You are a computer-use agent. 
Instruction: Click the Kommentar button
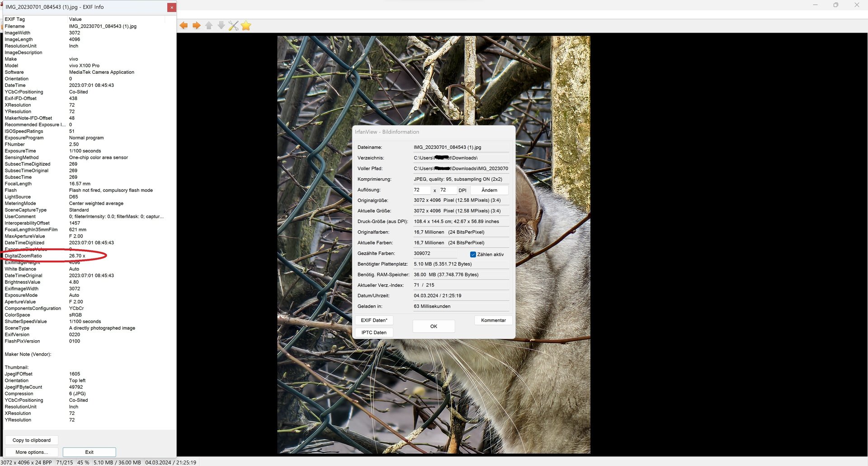(493, 320)
